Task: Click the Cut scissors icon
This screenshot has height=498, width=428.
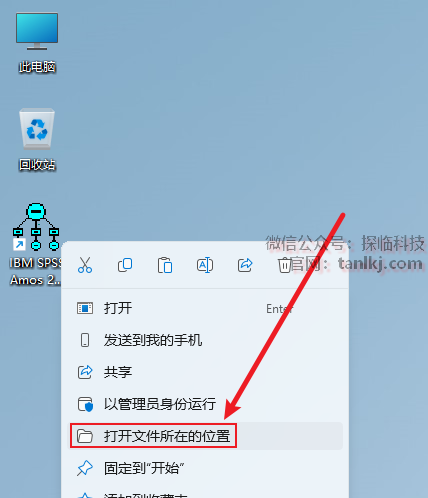Action: (85, 265)
